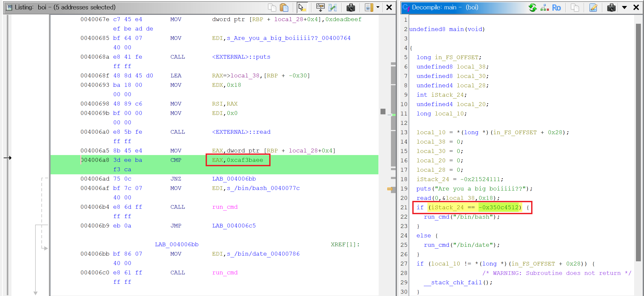Expand Decompile panel menu dropdown arrow

624,7
